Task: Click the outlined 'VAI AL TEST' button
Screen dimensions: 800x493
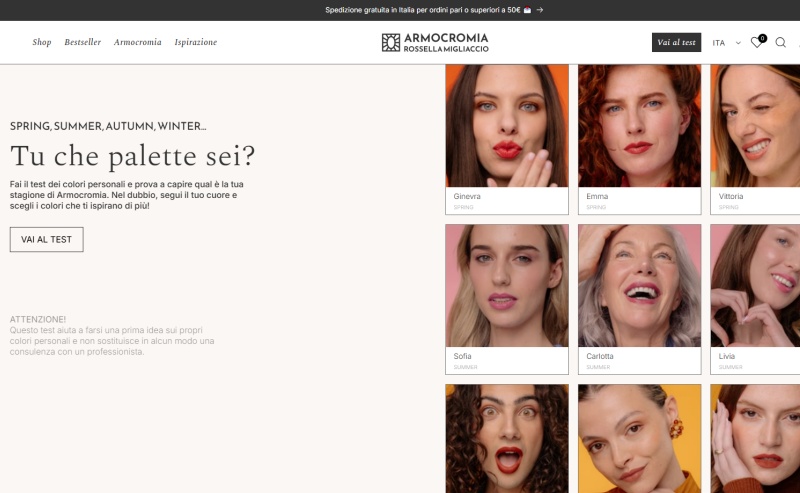Action: [x=47, y=240]
